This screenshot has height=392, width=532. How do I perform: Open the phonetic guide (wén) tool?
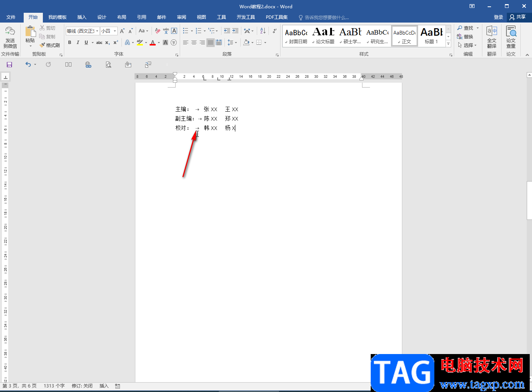(x=166, y=31)
